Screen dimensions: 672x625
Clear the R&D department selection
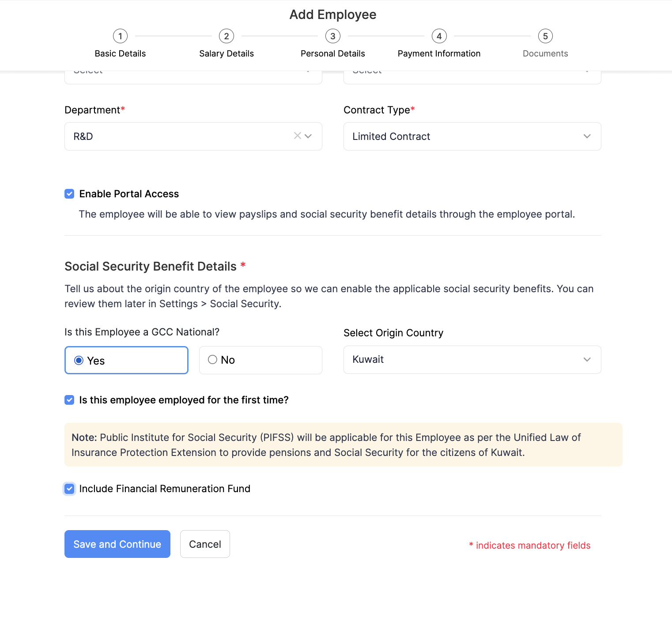point(298,136)
